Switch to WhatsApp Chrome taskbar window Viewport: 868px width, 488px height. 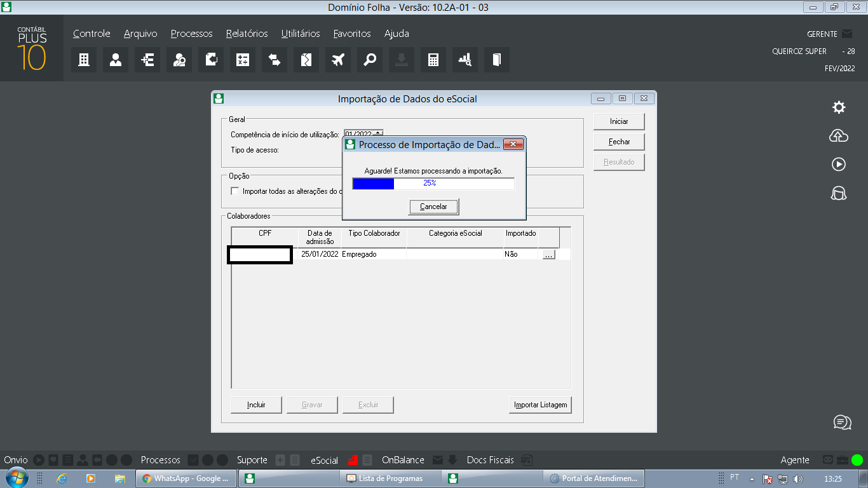point(186,478)
